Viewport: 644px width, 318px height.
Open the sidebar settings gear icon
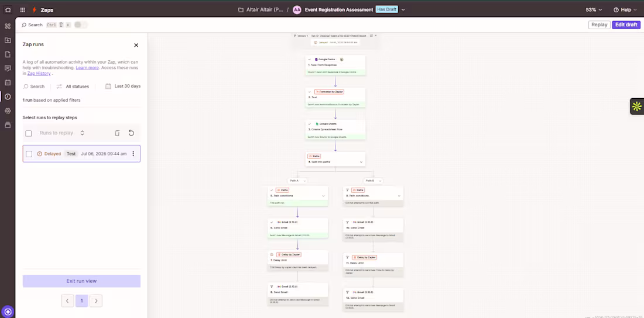point(8,111)
